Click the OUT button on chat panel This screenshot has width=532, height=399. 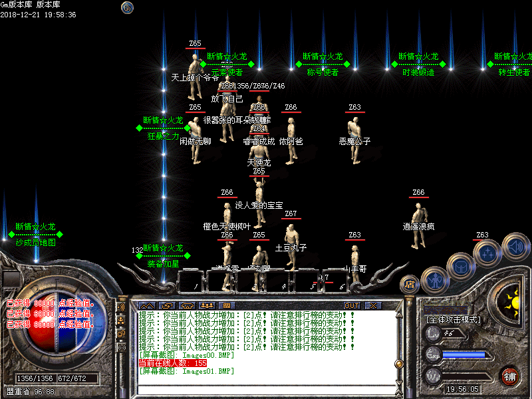click(352, 305)
